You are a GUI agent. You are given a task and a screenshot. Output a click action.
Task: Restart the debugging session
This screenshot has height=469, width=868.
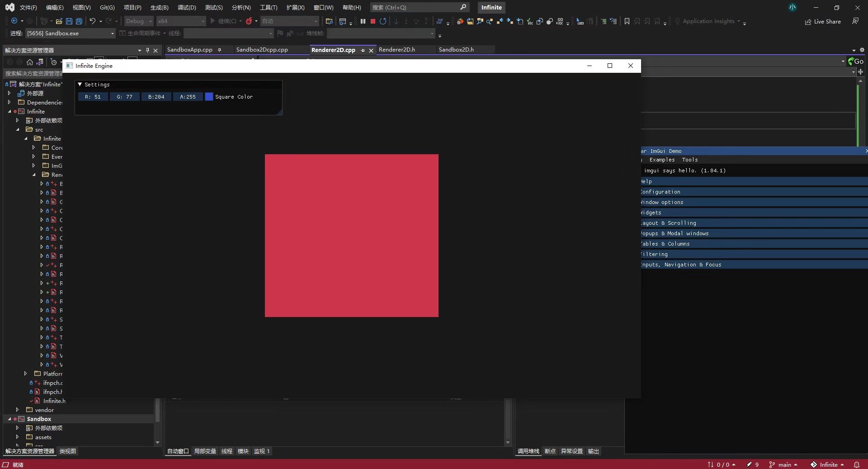[383, 21]
